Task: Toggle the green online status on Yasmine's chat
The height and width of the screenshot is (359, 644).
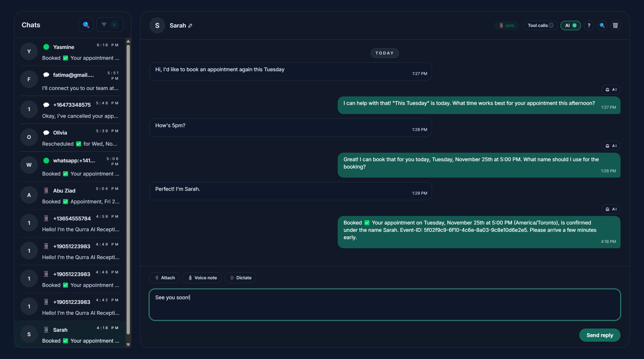Action: (46, 46)
